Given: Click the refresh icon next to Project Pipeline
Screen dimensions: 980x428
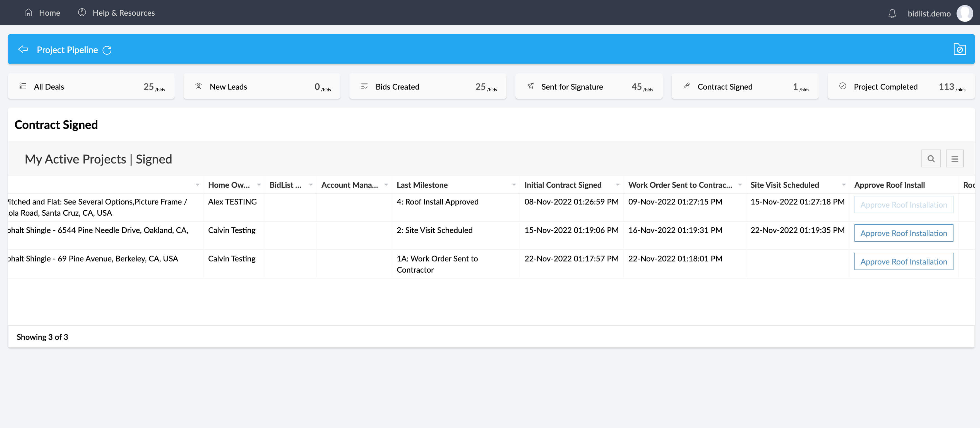Looking at the screenshot, I should point(107,49).
